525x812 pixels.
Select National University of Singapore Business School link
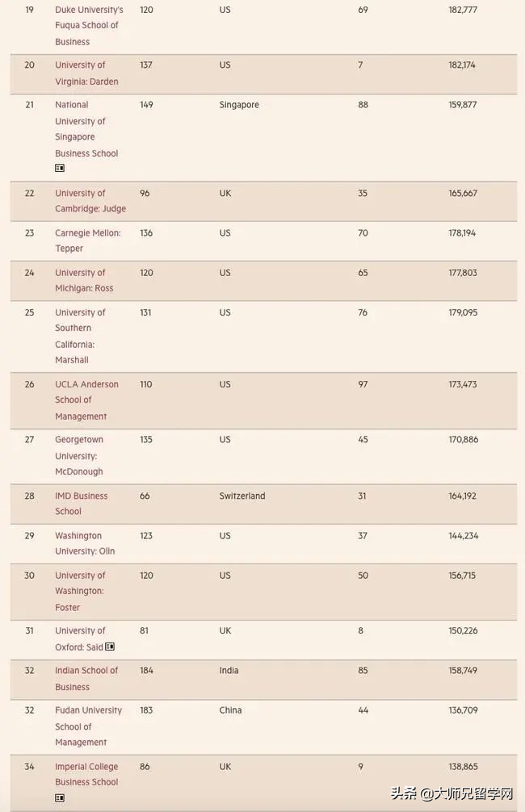[86, 129]
